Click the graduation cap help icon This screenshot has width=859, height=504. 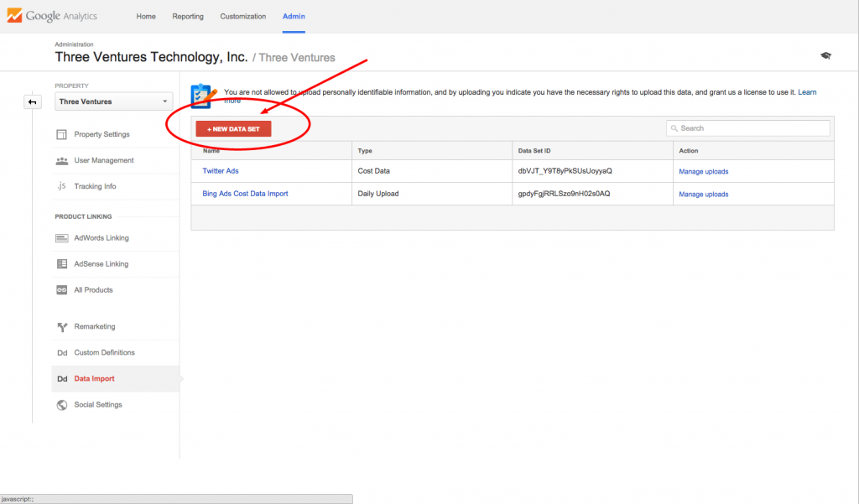pos(825,55)
